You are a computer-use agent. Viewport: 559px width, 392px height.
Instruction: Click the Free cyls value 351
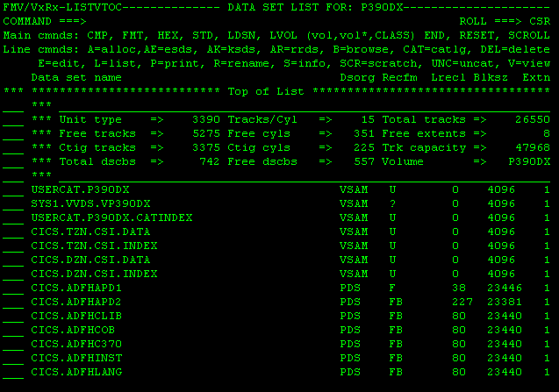364,133
